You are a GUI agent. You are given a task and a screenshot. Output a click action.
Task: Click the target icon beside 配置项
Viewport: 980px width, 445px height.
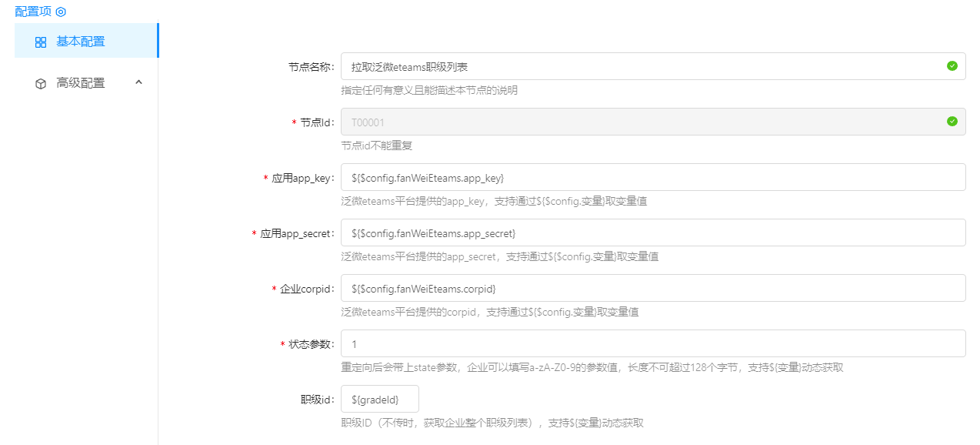[61, 12]
